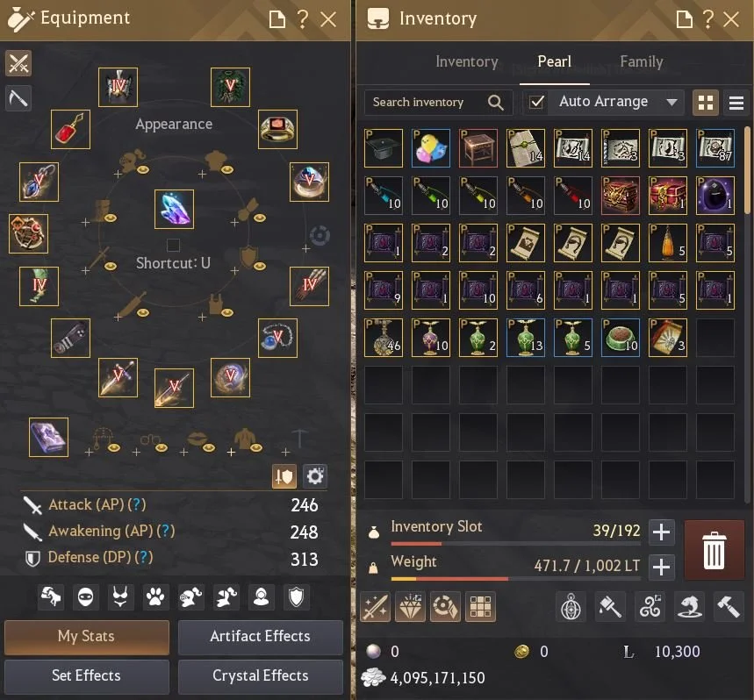Switch to the Family tab

pyautogui.click(x=641, y=61)
